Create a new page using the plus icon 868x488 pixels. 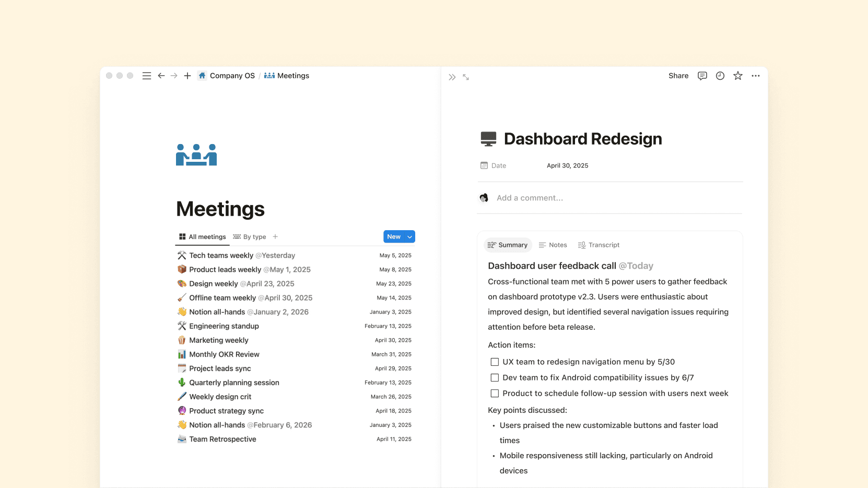(x=187, y=76)
